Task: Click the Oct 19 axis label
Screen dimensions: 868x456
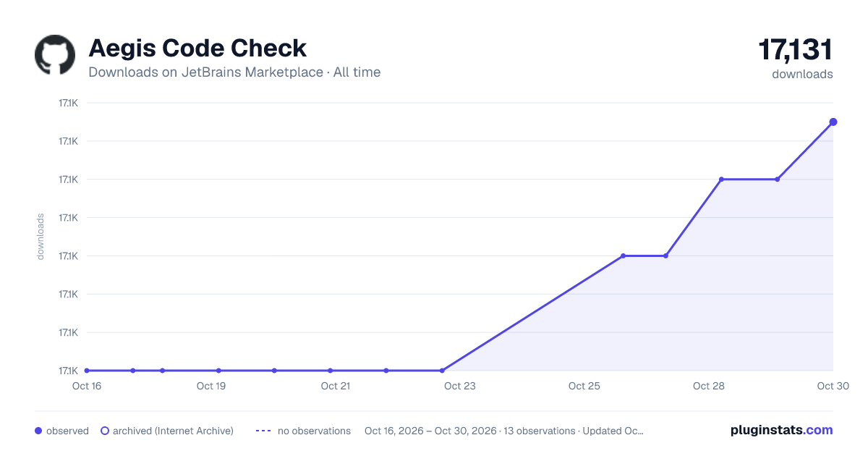Action: click(x=211, y=386)
